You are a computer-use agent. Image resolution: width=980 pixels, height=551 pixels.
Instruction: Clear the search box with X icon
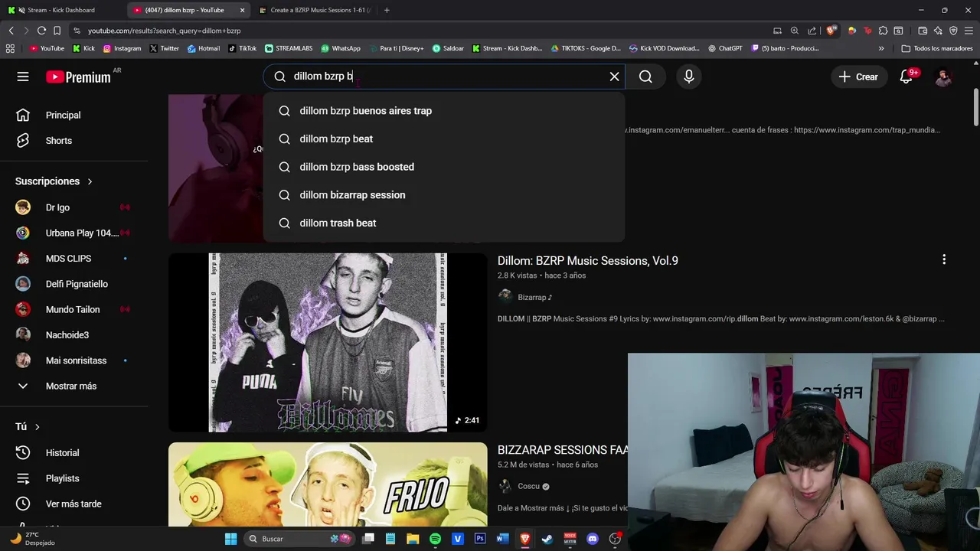tap(614, 77)
